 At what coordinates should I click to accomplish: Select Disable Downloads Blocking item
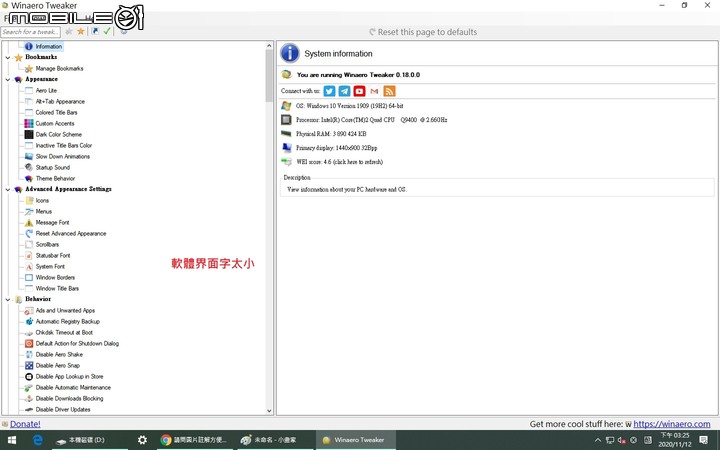coord(69,399)
